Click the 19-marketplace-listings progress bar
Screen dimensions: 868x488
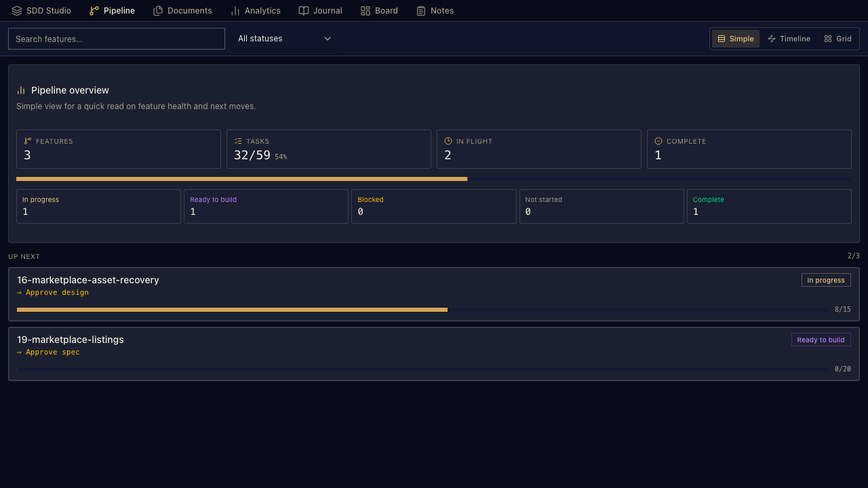pyautogui.click(x=423, y=369)
